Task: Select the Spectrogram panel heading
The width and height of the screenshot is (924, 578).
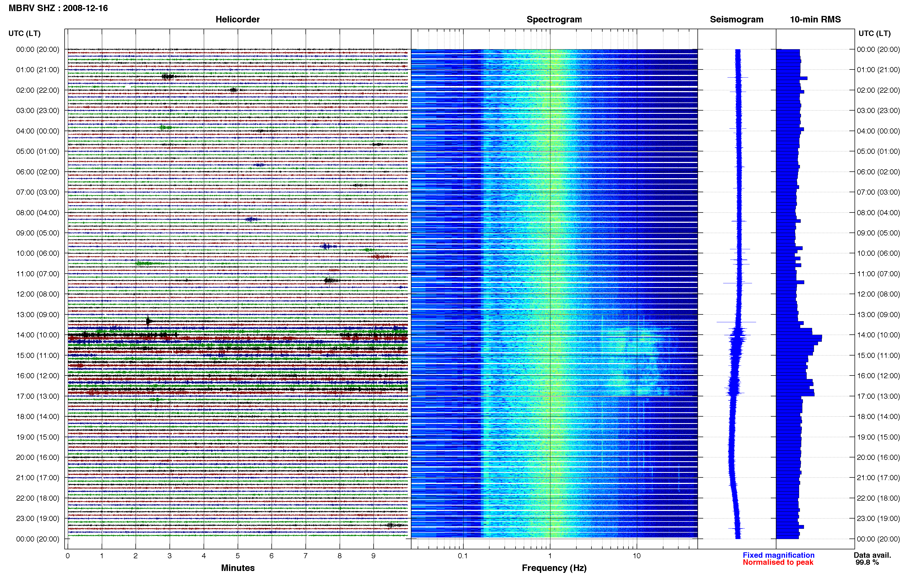Action: (x=554, y=19)
